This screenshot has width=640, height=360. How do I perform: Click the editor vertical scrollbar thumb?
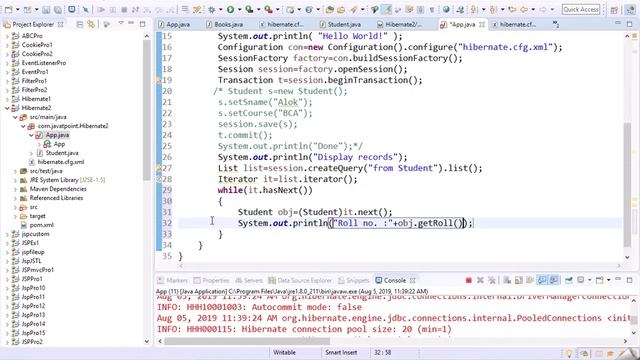click(x=627, y=184)
